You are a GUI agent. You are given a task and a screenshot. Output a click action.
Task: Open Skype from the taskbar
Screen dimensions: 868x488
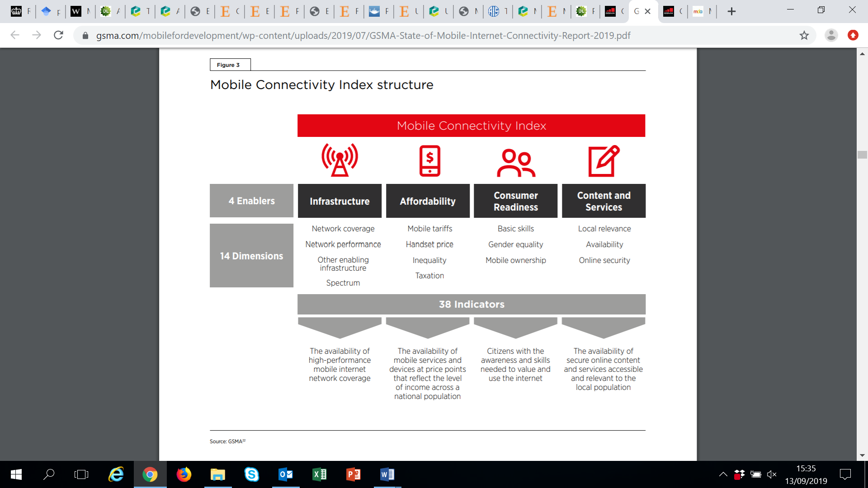252,474
